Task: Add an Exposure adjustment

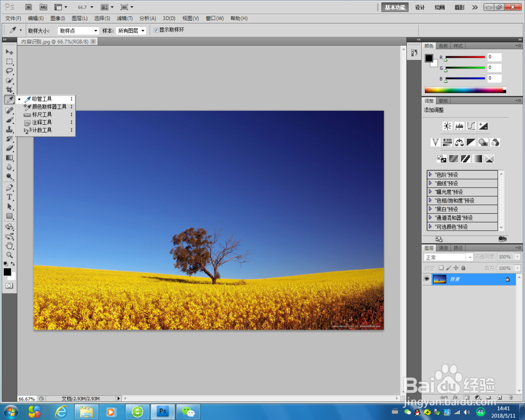Action: click(483, 126)
